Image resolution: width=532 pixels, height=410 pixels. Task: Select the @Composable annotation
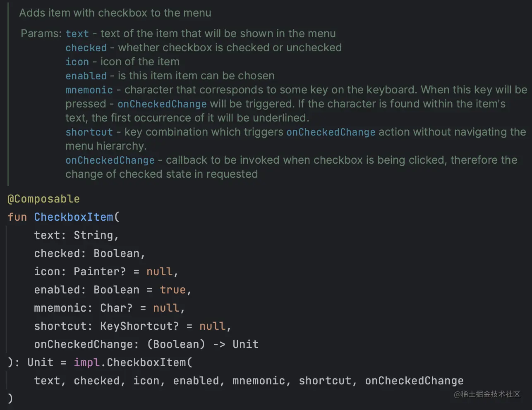[43, 199]
